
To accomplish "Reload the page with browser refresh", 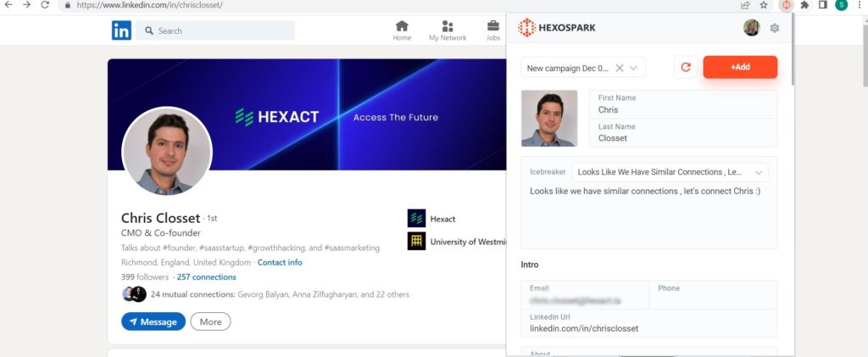I will click(x=45, y=5).
